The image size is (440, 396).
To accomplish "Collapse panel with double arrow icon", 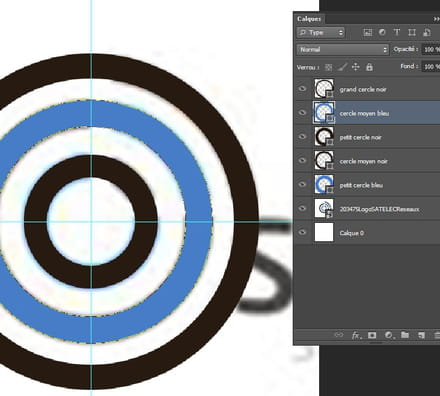I will click(x=436, y=19).
